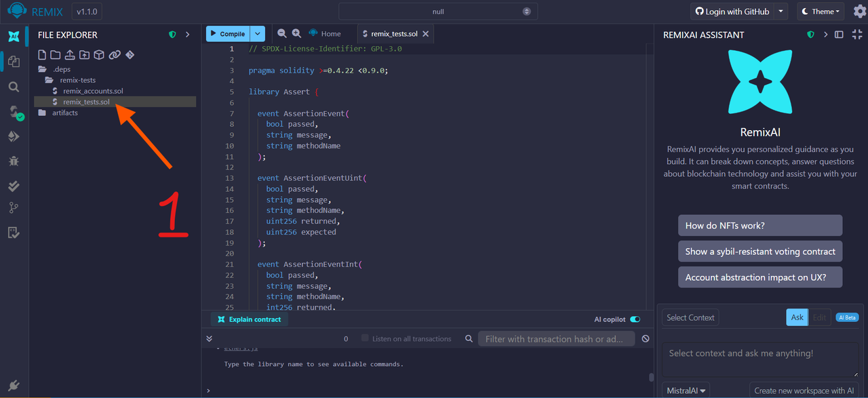
Task: Focus the transaction hash filter field
Action: click(x=557, y=339)
